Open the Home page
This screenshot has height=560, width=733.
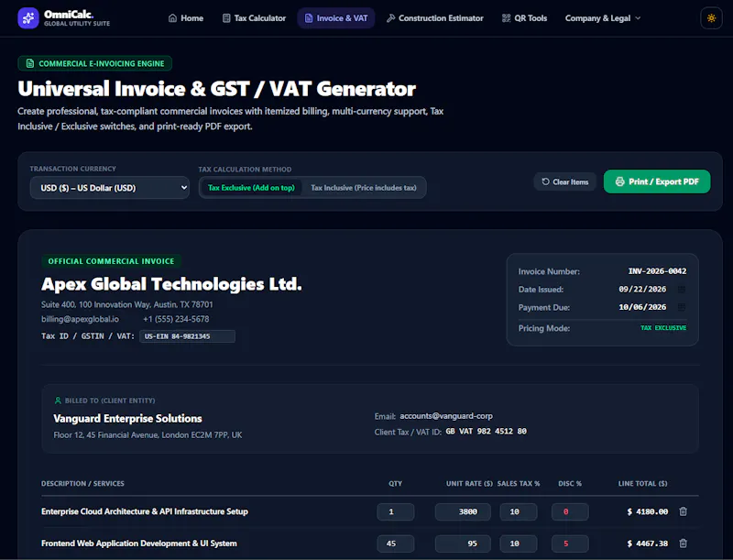pyautogui.click(x=186, y=18)
